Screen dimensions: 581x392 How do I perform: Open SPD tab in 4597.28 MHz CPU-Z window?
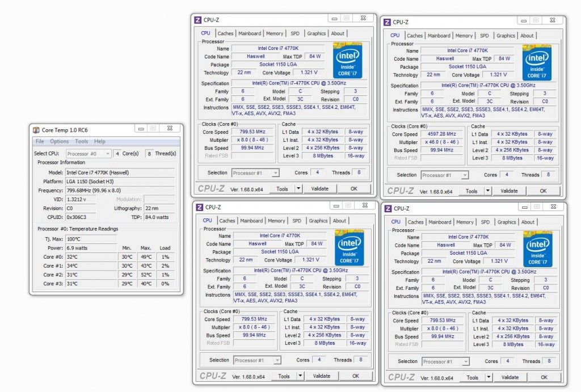coord(485,36)
